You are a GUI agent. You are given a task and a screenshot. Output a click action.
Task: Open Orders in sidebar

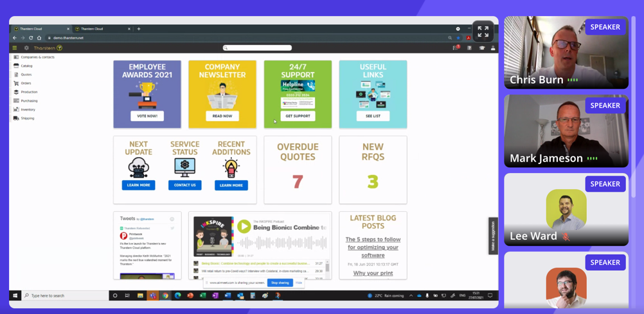(x=22, y=83)
